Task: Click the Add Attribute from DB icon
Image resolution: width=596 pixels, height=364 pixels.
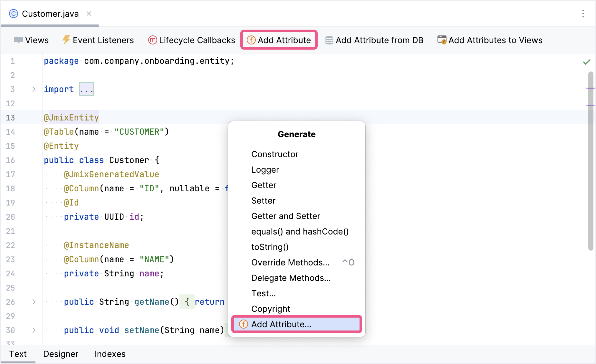Action: coord(329,40)
